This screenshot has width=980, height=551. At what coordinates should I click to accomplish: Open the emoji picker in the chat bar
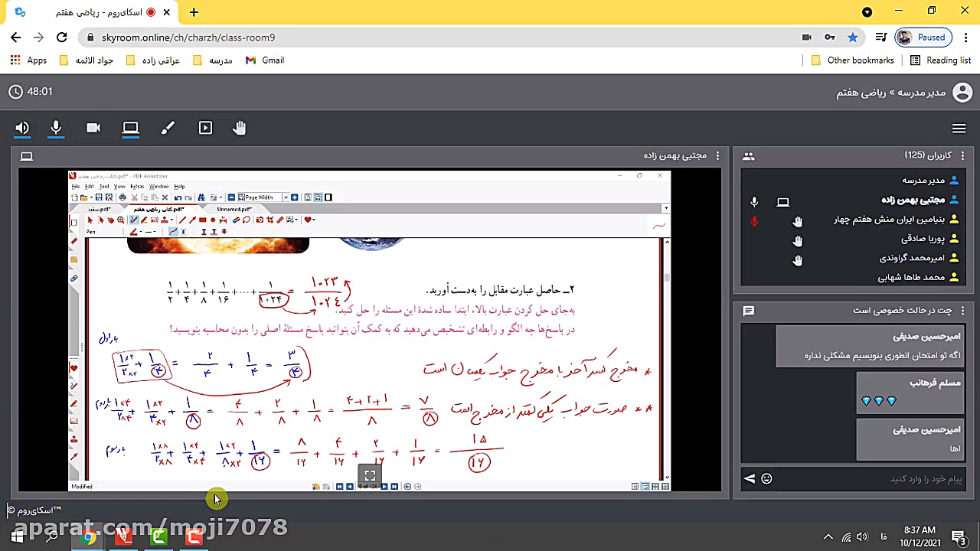click(x=766, y=478)
